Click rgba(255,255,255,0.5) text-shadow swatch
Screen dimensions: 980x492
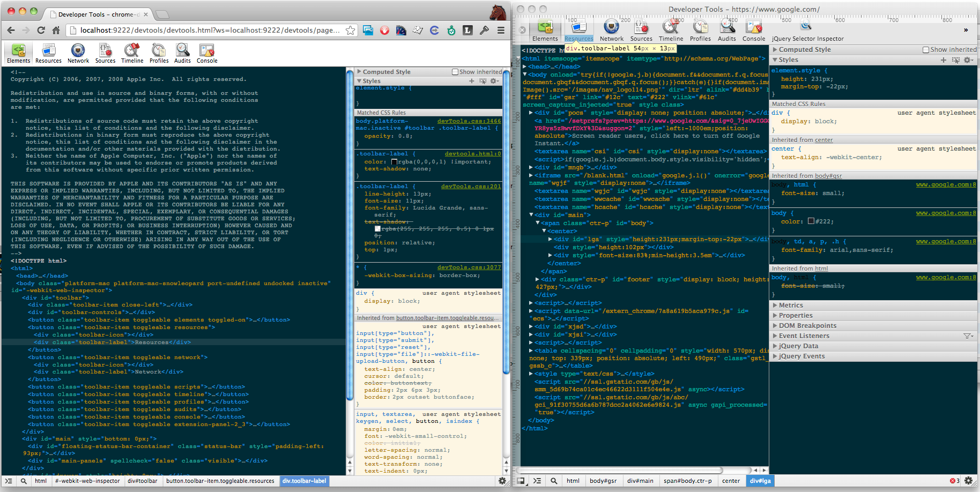377,229
